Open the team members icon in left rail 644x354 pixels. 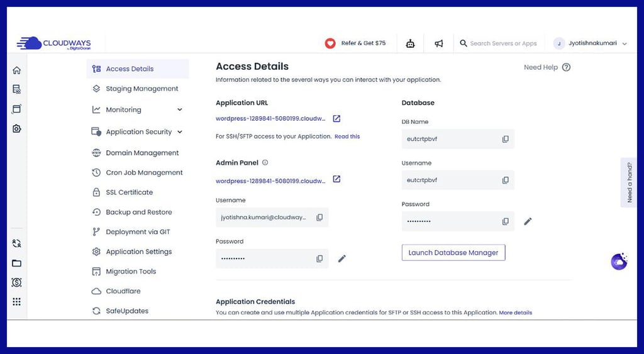click(x=16, y=243)
